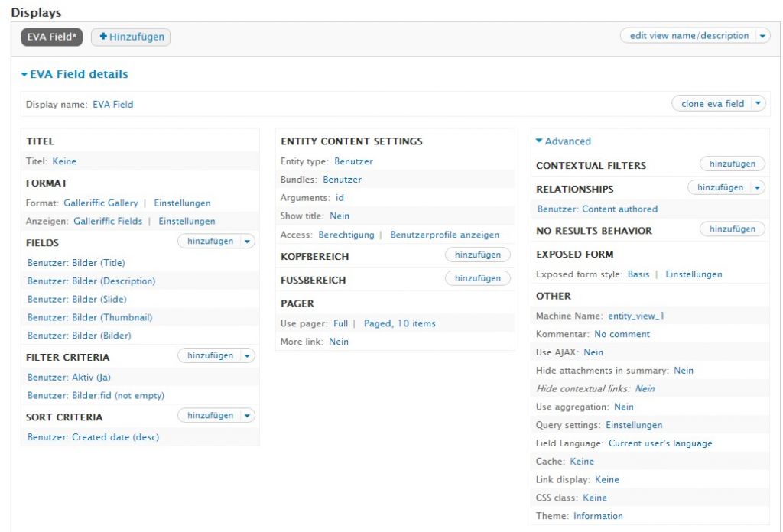The image size is (783, 532).
Task: Open the edit view name/description dropdown arrow
Action: 762,36
